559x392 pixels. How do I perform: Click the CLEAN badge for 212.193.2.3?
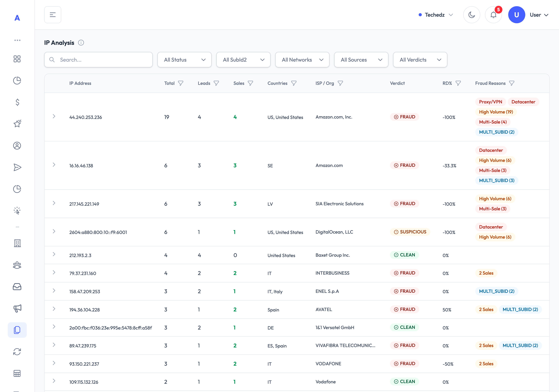[x=404, y=255]
